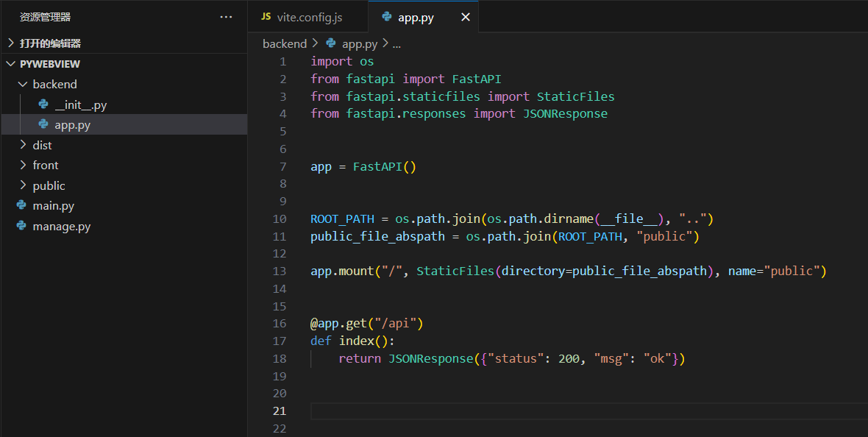Click the backend breadcrumb segment
Viewport: 868px width, 437px height.
pos(285,43)
